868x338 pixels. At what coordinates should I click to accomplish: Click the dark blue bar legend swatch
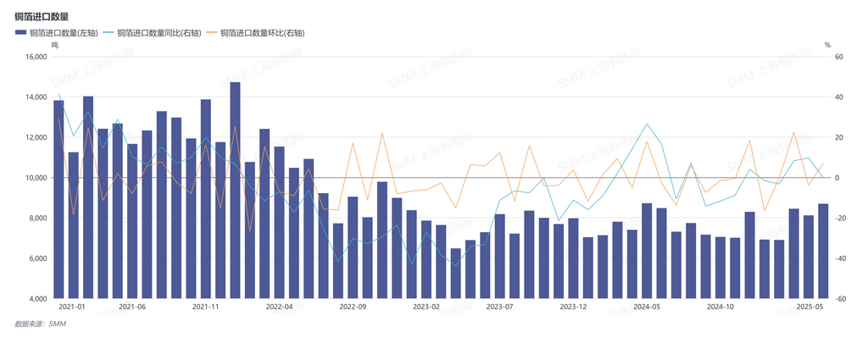21,33
